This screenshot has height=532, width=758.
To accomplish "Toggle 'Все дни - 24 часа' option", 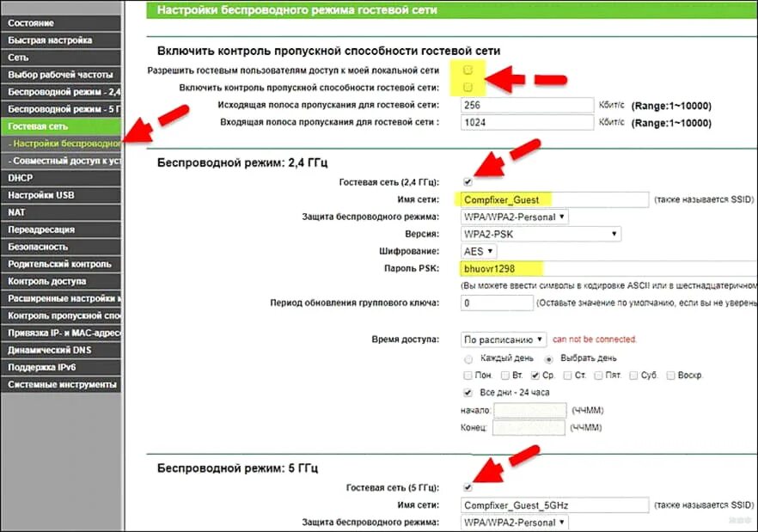I will coord(467,393).
